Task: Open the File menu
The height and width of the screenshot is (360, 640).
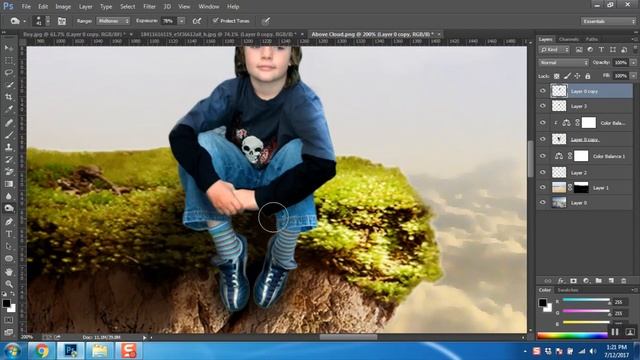Action: point(26,7)
